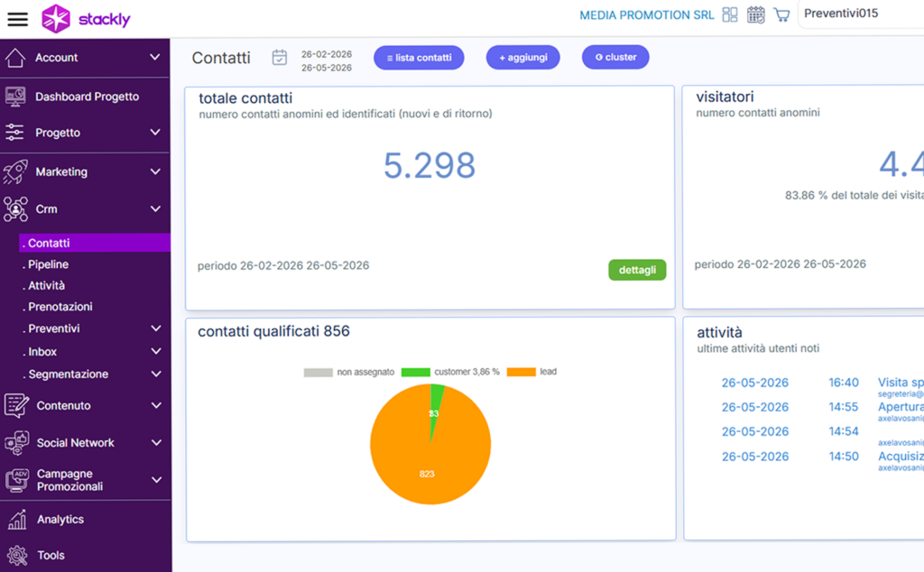This screenshot has height=572, width=924.
Task: Expand the Segmentazione submenu chevron
Action: pyautogui.click(x=155, y=374)
